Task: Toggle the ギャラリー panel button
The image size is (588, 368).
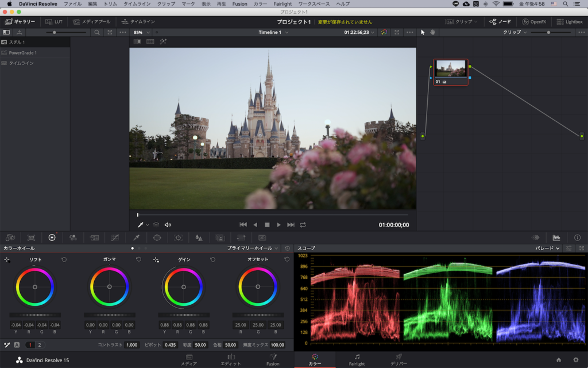Action: tap(20, 22)
